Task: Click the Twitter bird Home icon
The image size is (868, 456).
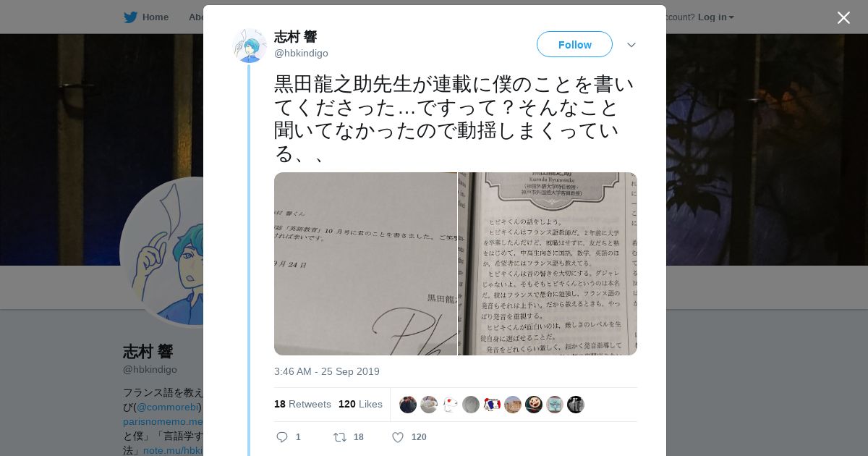Action: point(130,17)
